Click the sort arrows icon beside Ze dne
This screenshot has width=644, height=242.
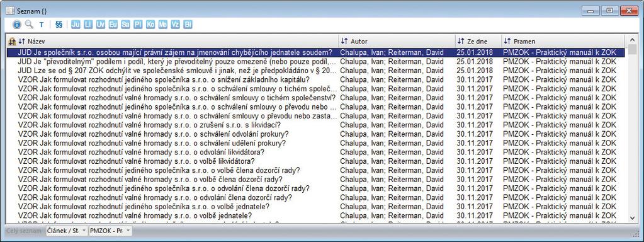tap(461, 41)
